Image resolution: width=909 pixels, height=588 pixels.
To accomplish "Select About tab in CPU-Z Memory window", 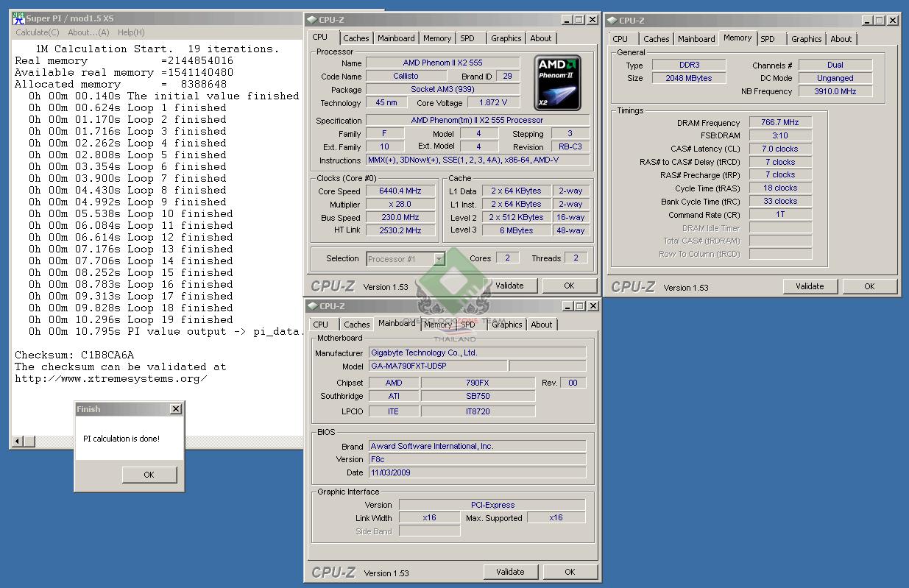I will click(x=841, y=39).
